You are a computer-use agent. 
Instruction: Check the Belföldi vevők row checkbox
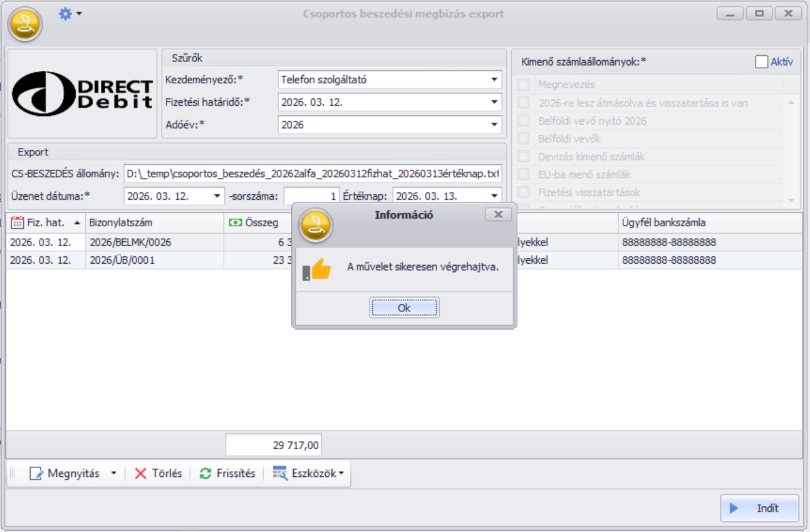(x=523, y=138)
